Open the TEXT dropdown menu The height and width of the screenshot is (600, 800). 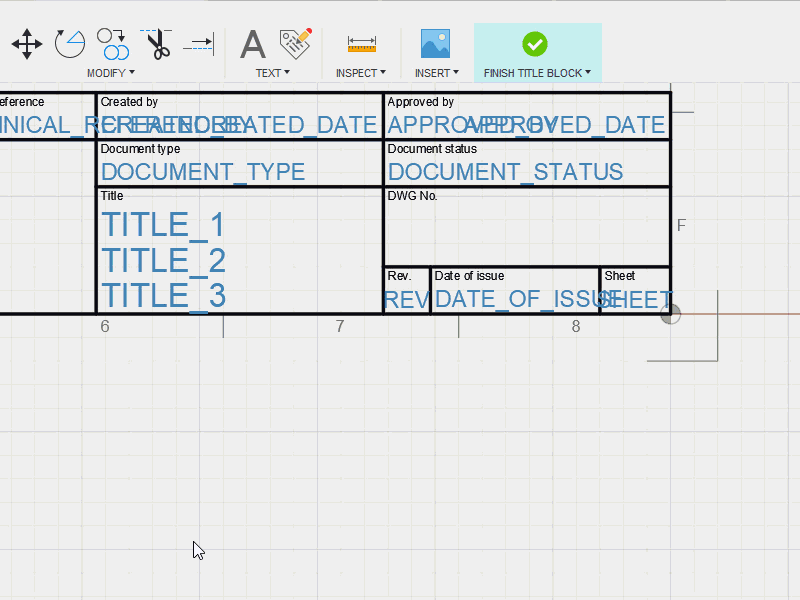click(x=272, y=73)
